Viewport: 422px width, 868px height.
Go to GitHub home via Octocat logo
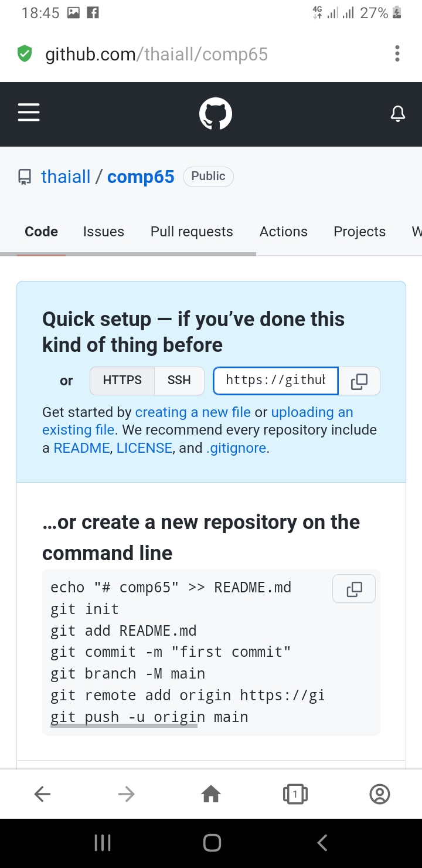coord(216,114)
